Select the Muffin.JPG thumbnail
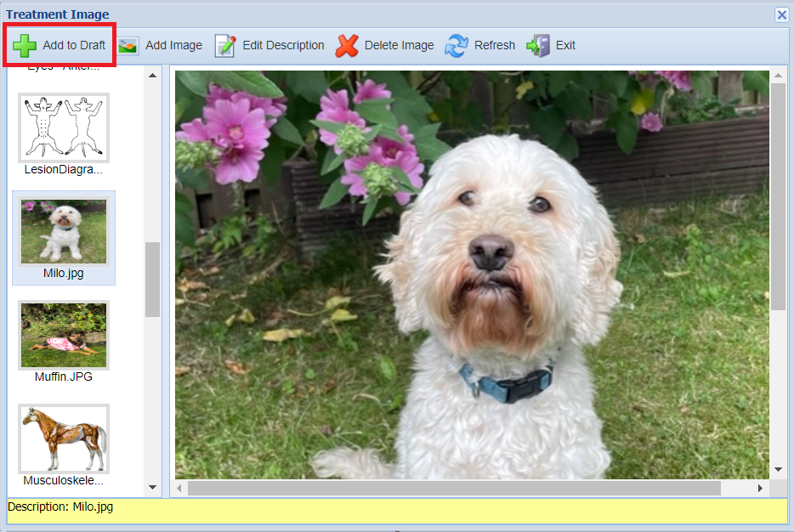The width and height of the screenshot is (794, 532). point(64,335)
